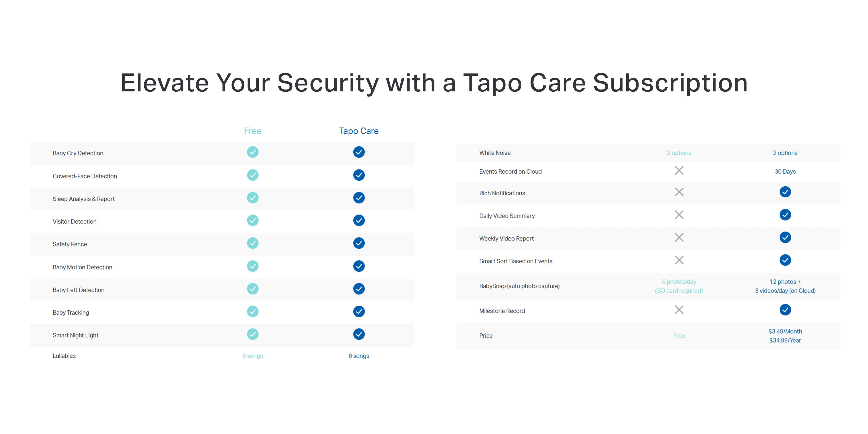Click Free checkmark for Visitor Detection
The image size is (868, 434).
(x=253, y=220)
